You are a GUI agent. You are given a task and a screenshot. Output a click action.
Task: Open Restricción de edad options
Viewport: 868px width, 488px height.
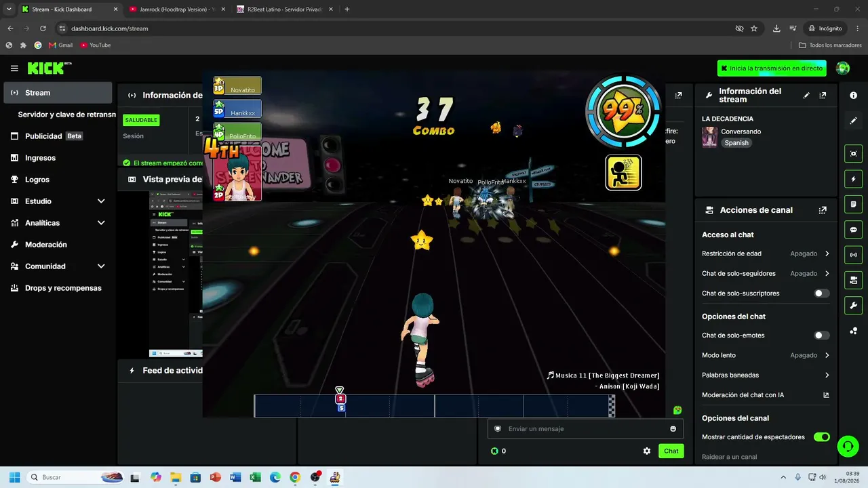[x=766, y=253]
